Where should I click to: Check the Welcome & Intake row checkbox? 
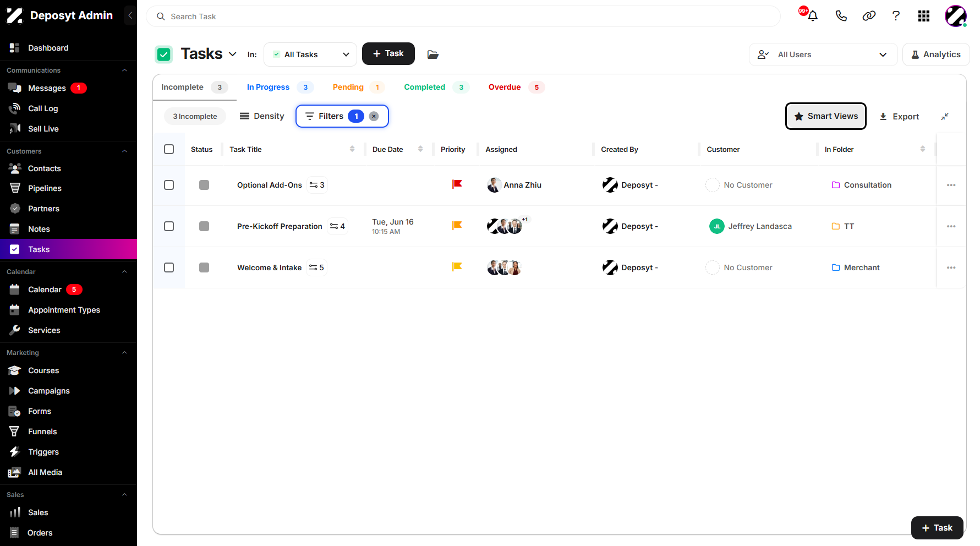tap(169, 267)
